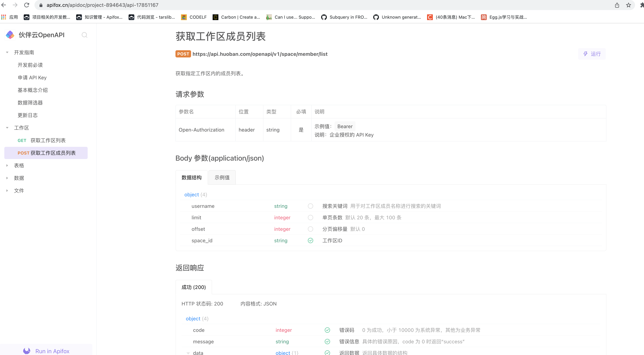Toggle the required circle for limit
The width and height of the screenshot is (644, 355).
(310, 218)
